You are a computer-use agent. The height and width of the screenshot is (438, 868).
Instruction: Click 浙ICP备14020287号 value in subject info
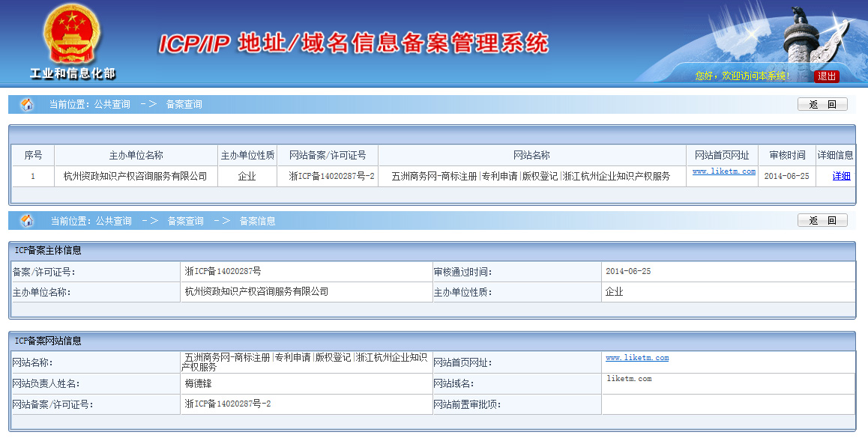[x=223, y=272]
